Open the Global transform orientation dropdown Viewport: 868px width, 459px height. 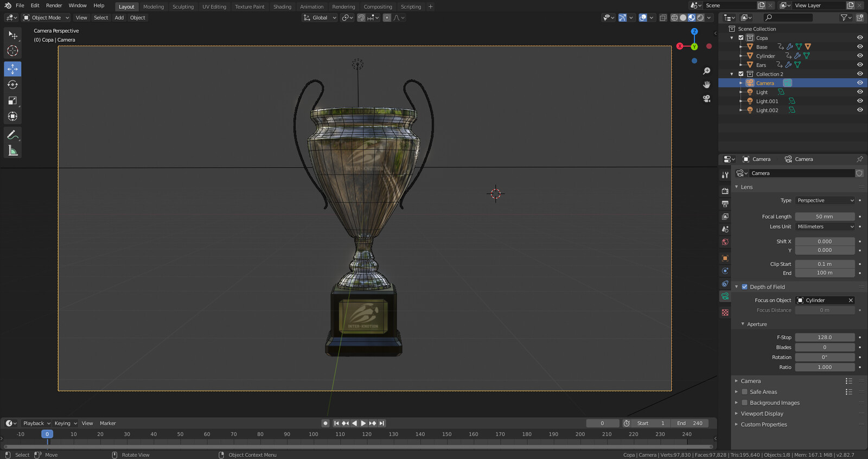tap(320, 18)
